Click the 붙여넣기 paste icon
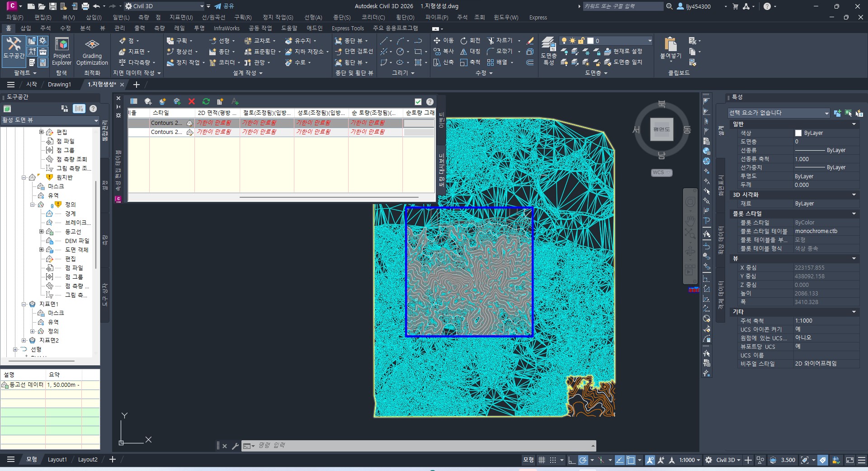Image resolution: width=868 pixels, height=471 pixels. pyautogui.click(x=670, y=47)
